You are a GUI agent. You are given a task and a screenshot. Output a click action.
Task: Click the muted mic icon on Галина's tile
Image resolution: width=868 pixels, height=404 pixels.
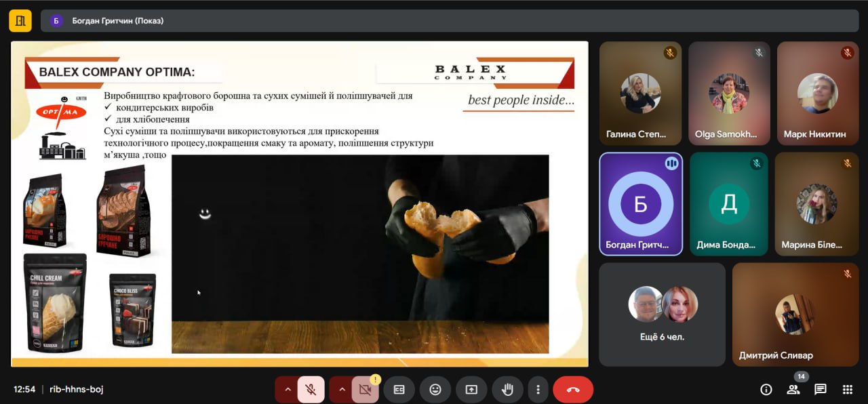click(670, 53)
